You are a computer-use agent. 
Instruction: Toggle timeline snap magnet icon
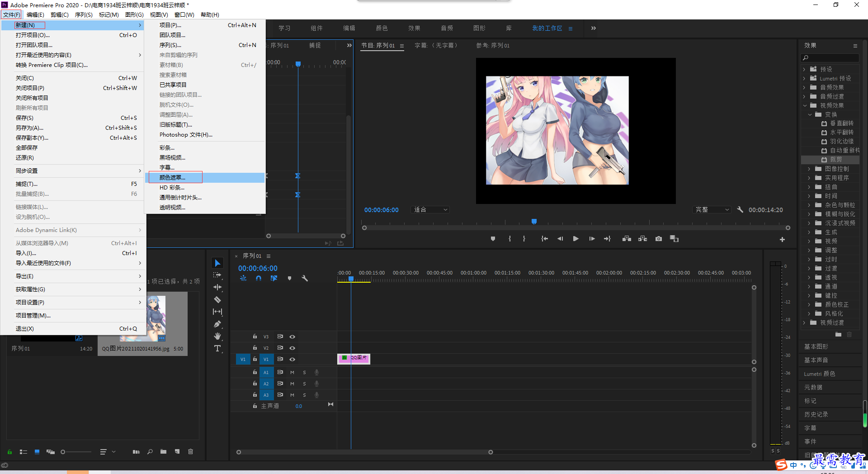(258, 278)
